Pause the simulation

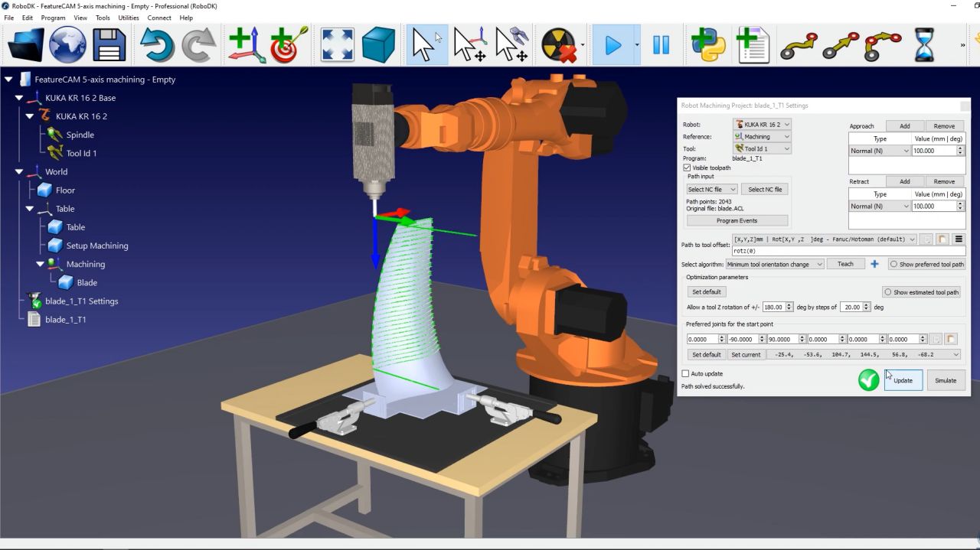pos(661,44)
